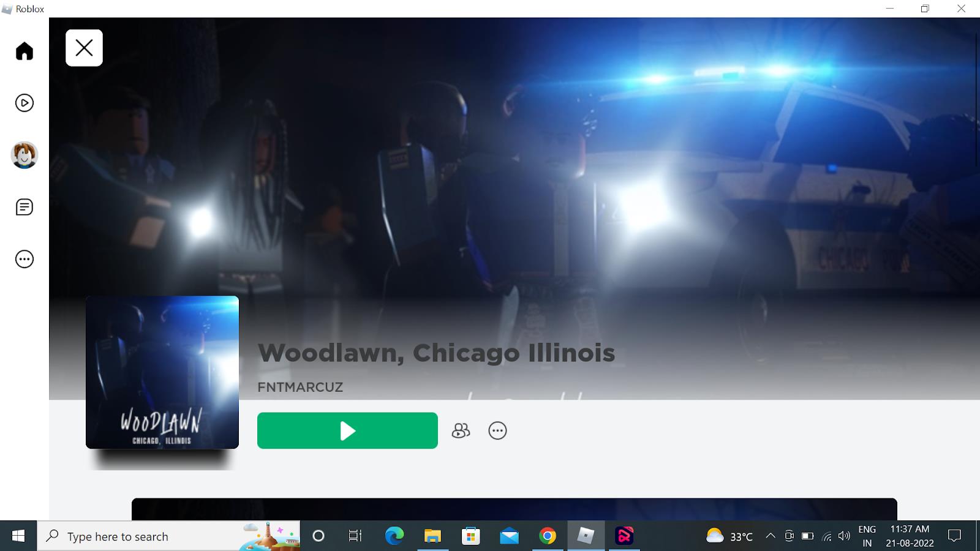Close the game details page with X
980x551 pixels.
(x=84, y=48)
